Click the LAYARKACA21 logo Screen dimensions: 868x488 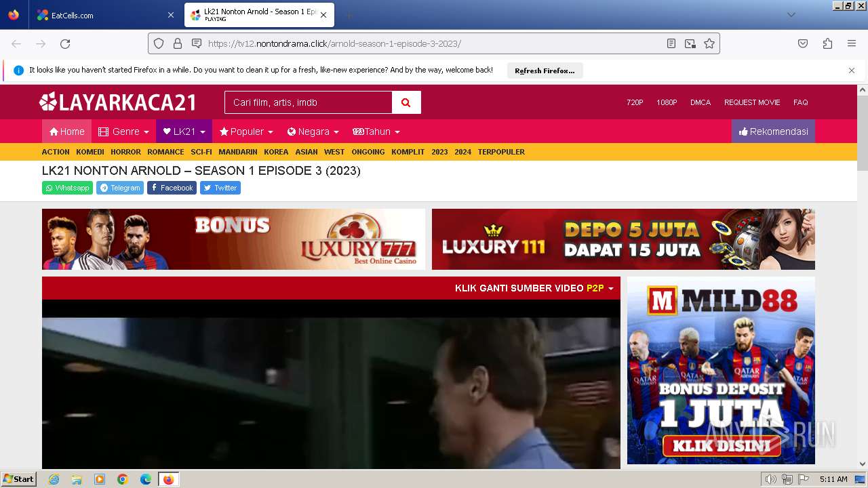117,102
